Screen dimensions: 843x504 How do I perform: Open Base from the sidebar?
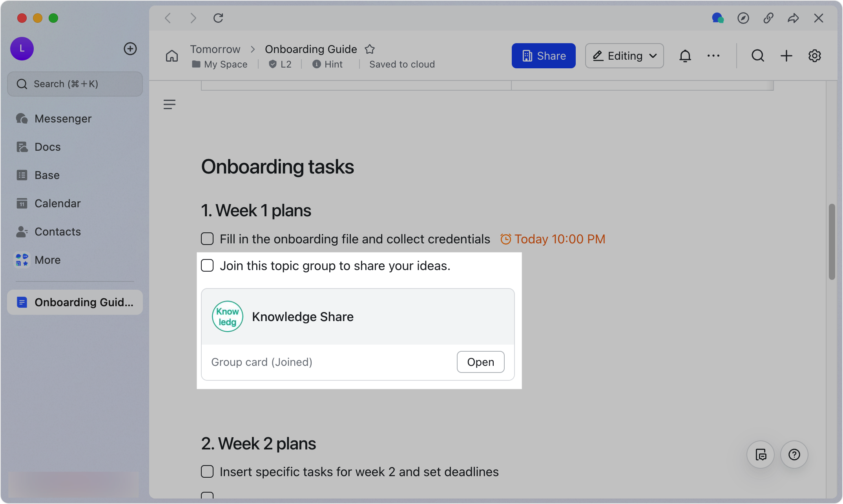pos(47,175)
